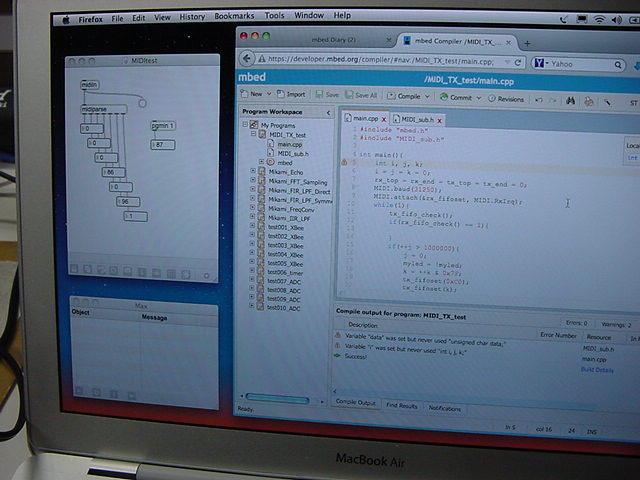The height and width of the screenshot is (480, 640).
Task: Select the test006_timer program
Action: (x=285, y=272)
